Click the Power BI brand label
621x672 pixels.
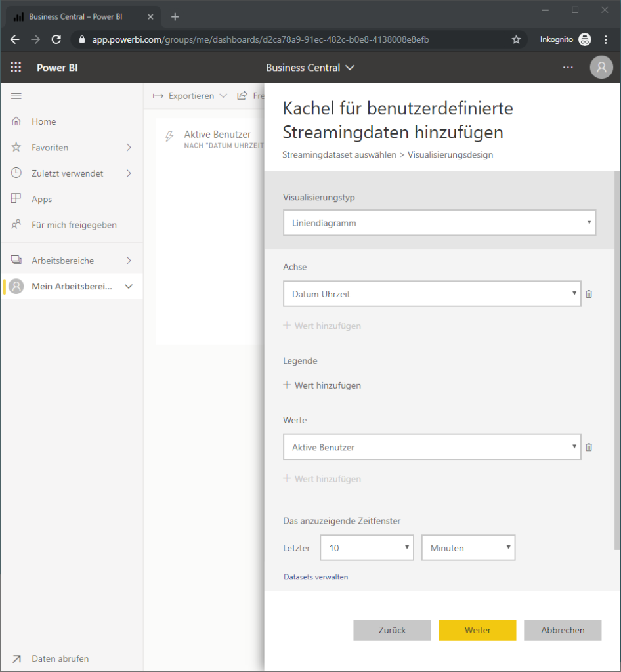[57, 68]
